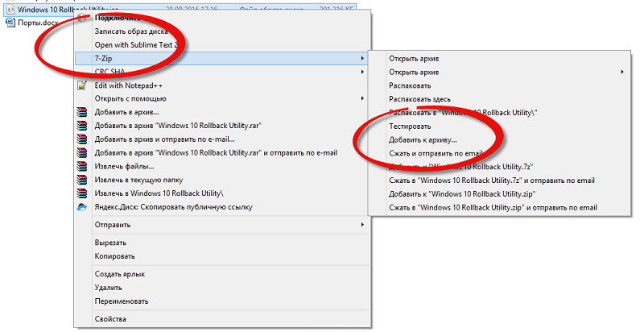644x332 pixels.
Task: Expand the CRC SHA submenu arrow
Action: [x=362, y=72]
